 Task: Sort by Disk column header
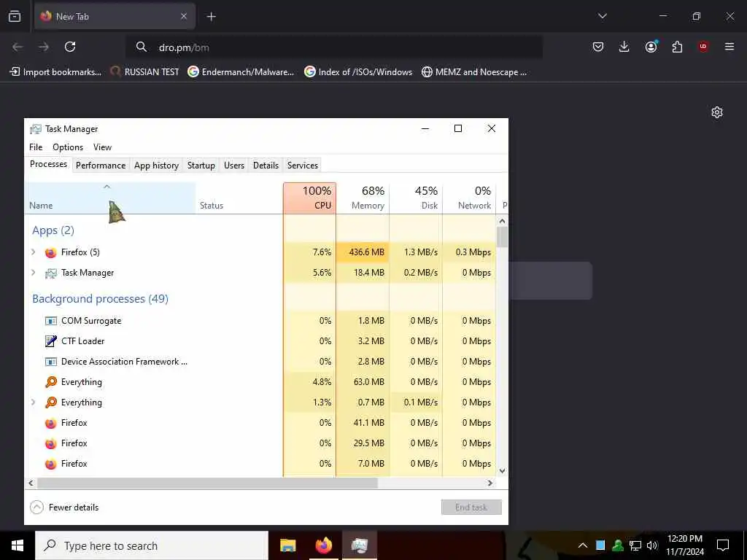416,198
